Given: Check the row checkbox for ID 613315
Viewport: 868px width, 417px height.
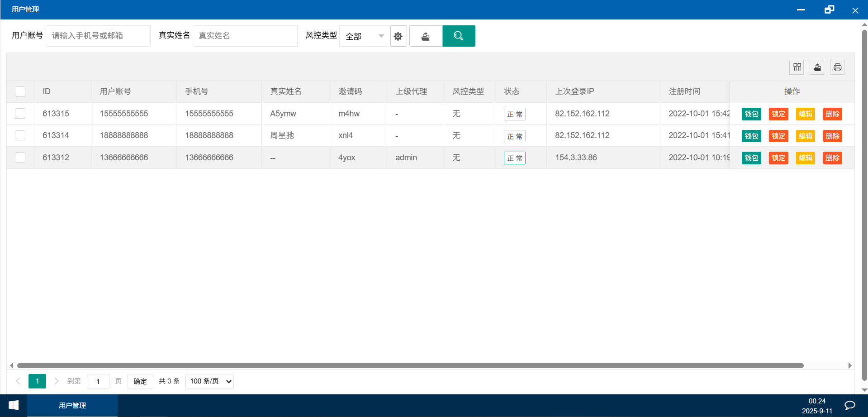Looking at the screenshot, I should click(x=20, y=114).
